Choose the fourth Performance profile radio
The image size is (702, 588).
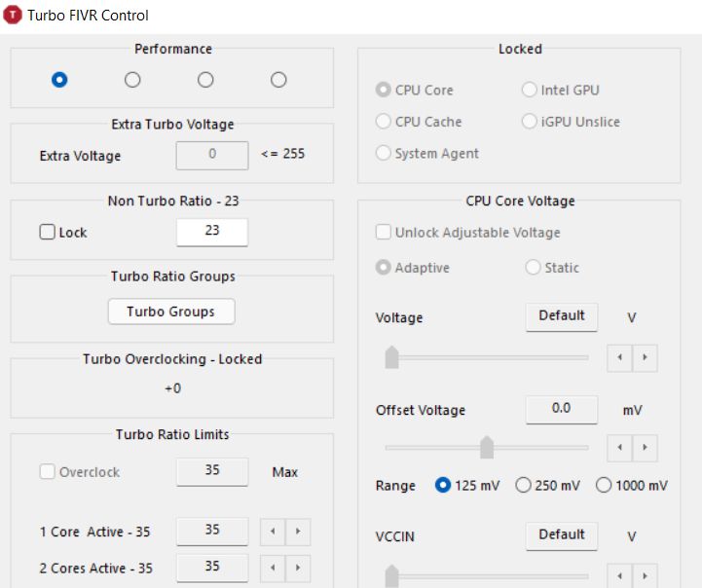[x=278, y=80]
